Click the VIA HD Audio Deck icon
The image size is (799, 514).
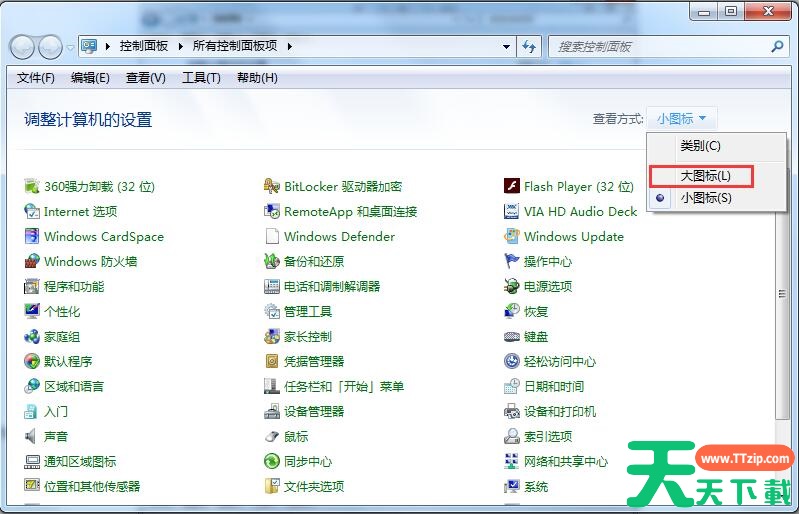pos(512,211)
